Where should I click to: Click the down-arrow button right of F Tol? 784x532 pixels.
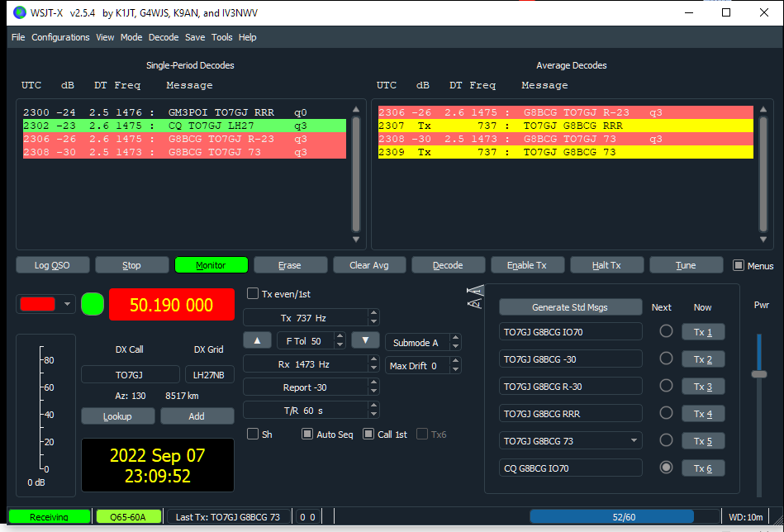[365, 340]
